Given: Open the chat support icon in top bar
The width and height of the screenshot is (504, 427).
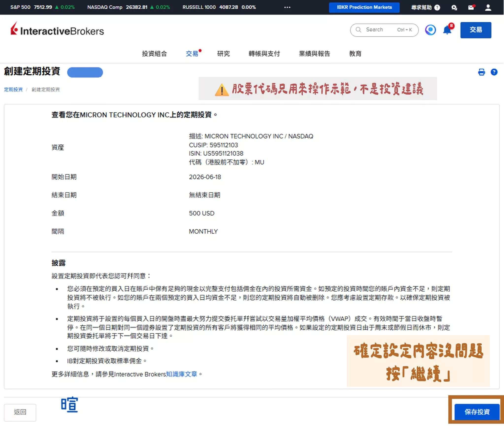Looking at the screenshot, I should (x=454, y=7).
